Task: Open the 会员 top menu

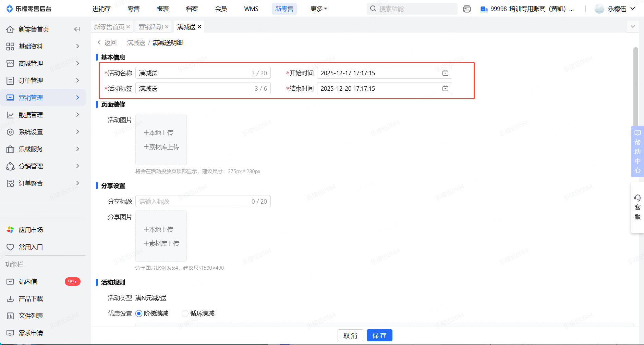Action: pos(221,9)
